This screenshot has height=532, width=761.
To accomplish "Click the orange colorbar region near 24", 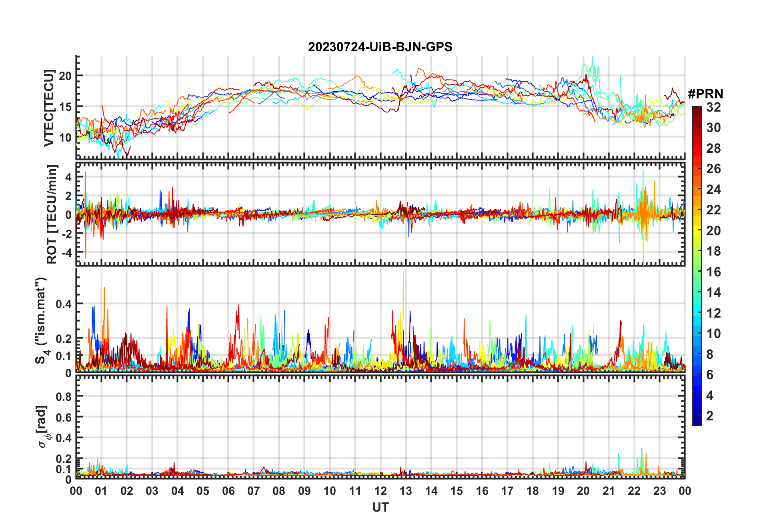I will coord(697,189).
